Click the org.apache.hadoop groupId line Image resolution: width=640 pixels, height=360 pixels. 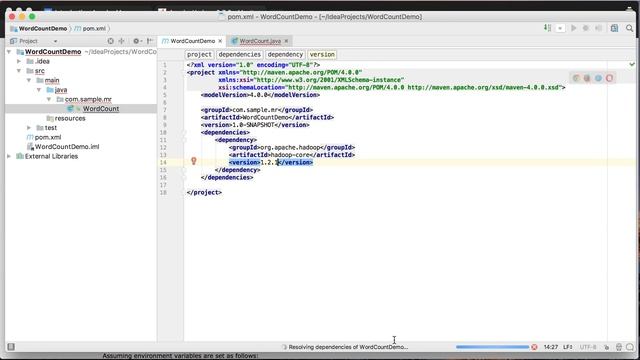pos(292,147)
